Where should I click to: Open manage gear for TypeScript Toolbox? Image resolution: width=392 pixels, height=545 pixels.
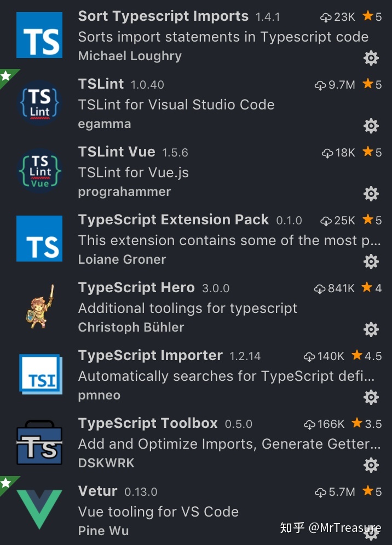(371, 465)
